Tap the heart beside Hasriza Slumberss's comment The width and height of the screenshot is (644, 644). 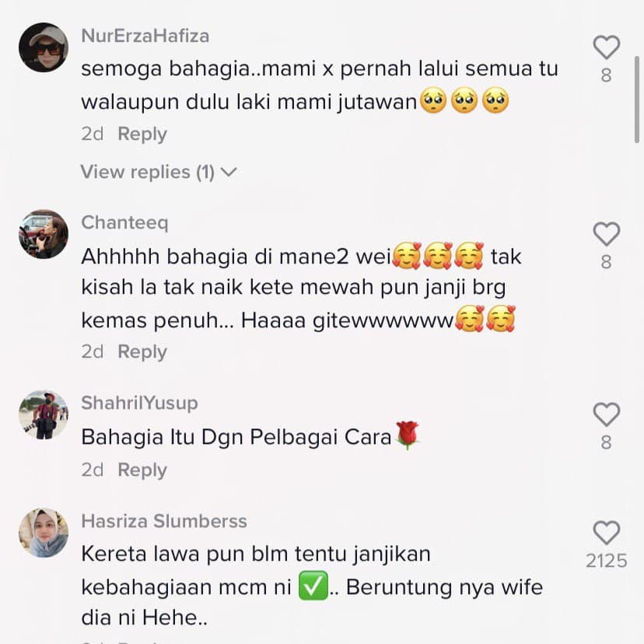click(x=606, y=532)
